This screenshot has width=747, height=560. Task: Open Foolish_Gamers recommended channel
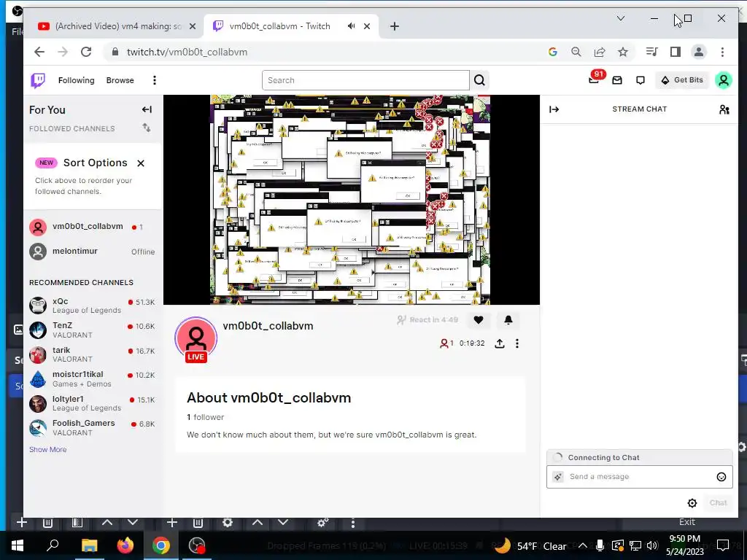tap(93, 427)
